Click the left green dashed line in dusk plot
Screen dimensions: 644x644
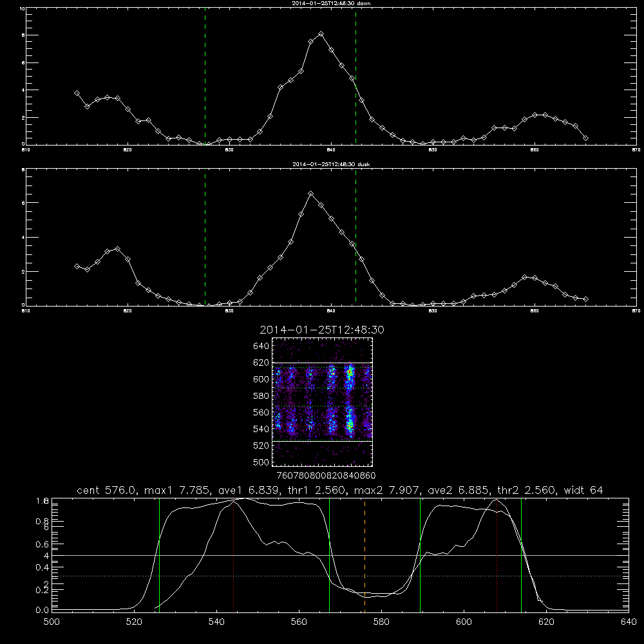205,238
